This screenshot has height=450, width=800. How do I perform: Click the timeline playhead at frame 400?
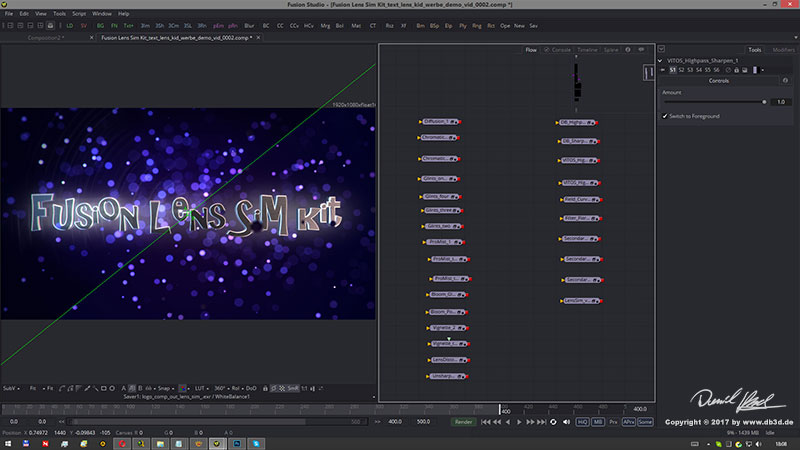point(500,409)
